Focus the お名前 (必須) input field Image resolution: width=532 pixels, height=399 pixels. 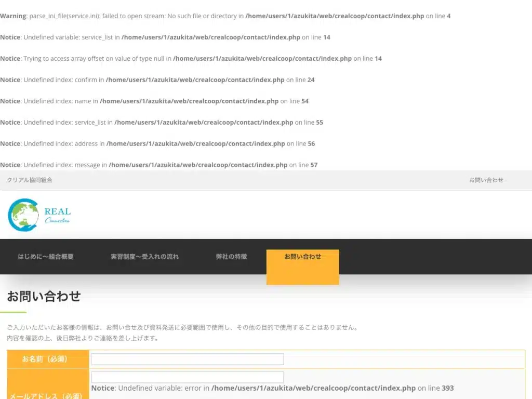[187, 359]
